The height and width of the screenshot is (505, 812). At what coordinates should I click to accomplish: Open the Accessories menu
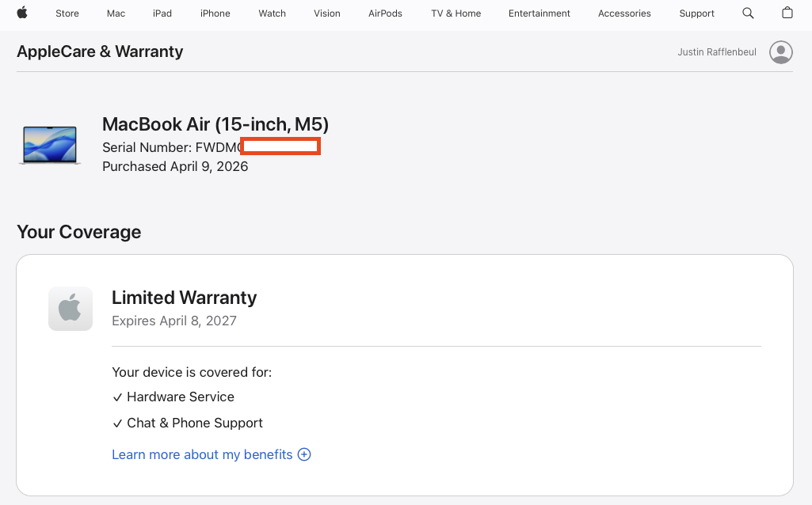tap(624, 13)
